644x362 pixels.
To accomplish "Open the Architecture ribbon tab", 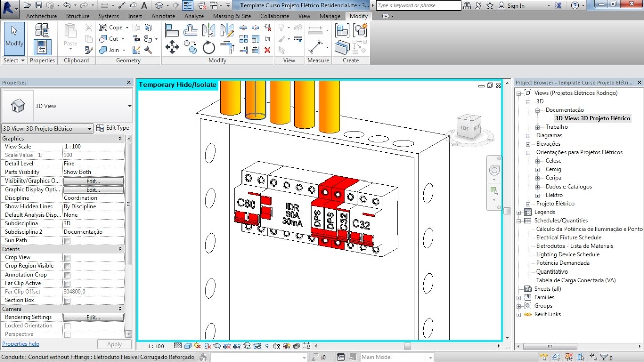I will pyautogui.click(x=41, y=16).
